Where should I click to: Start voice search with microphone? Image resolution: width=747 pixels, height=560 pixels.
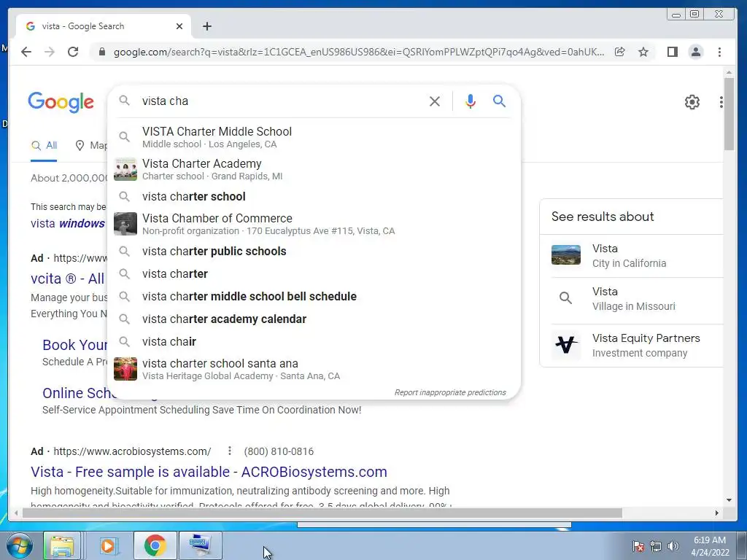[x=471, y=101]
